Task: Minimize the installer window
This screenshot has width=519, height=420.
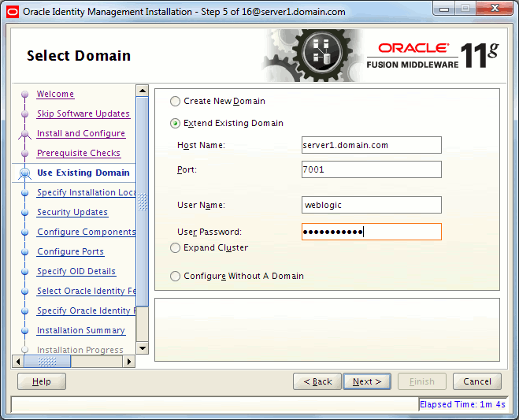Action: (444, 9)
